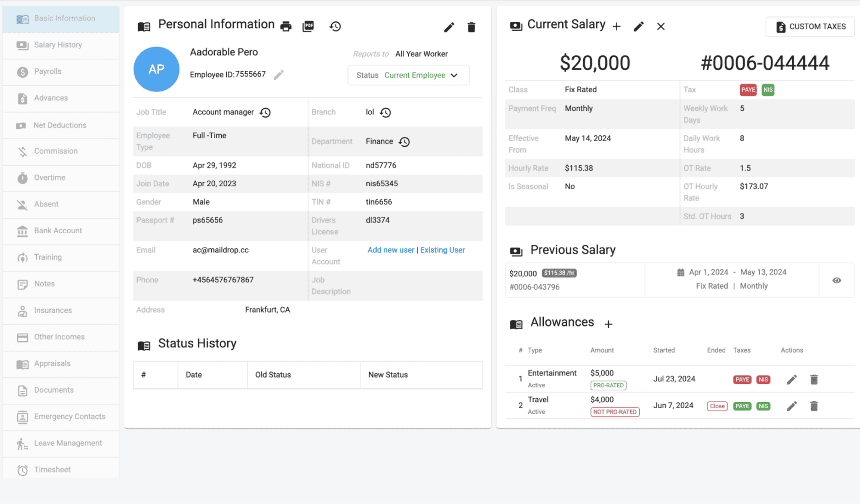Image resolution: width=860 pixels, height=504 pixels.
Task: Open the employee Status dropdown
Action: [x=454, y=75]
